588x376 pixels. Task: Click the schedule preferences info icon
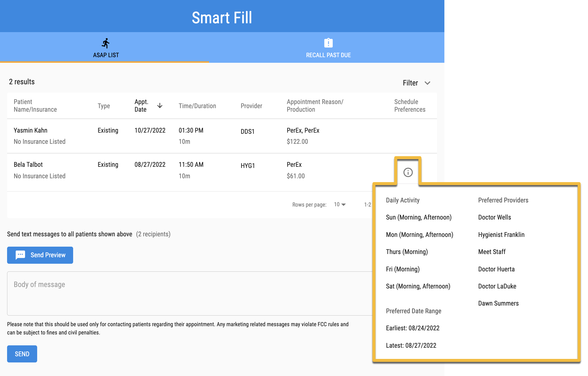point(408,172)
